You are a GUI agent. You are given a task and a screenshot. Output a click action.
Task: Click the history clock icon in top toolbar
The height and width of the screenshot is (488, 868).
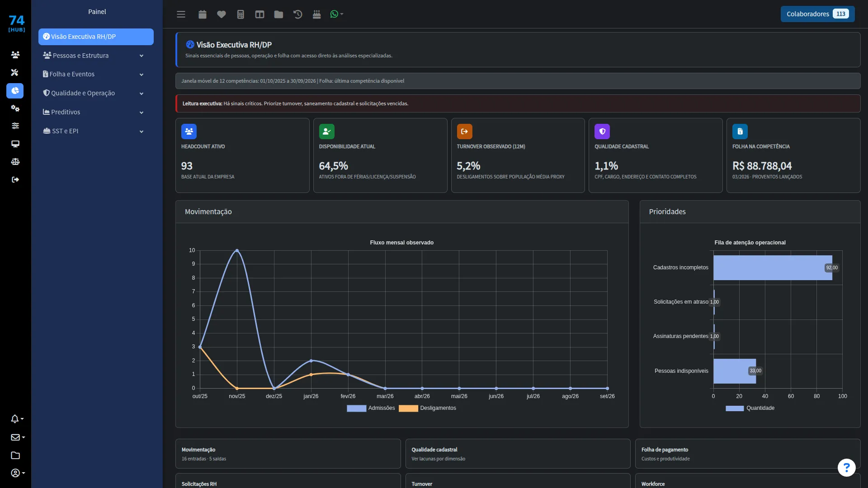(x=297, y=14)
